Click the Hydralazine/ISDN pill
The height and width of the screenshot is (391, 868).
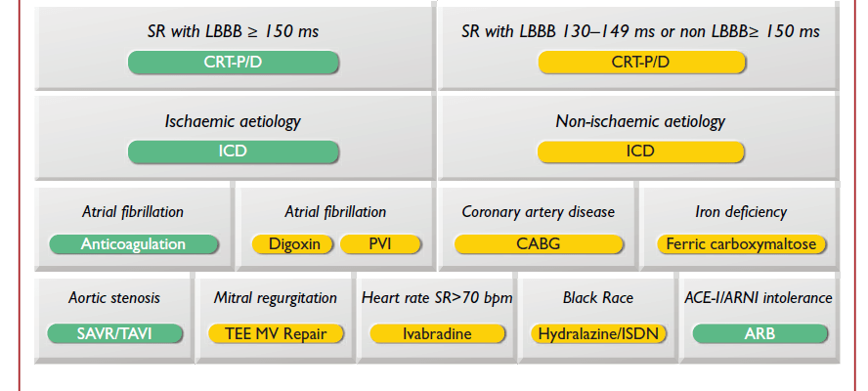(x=599, y=333)
